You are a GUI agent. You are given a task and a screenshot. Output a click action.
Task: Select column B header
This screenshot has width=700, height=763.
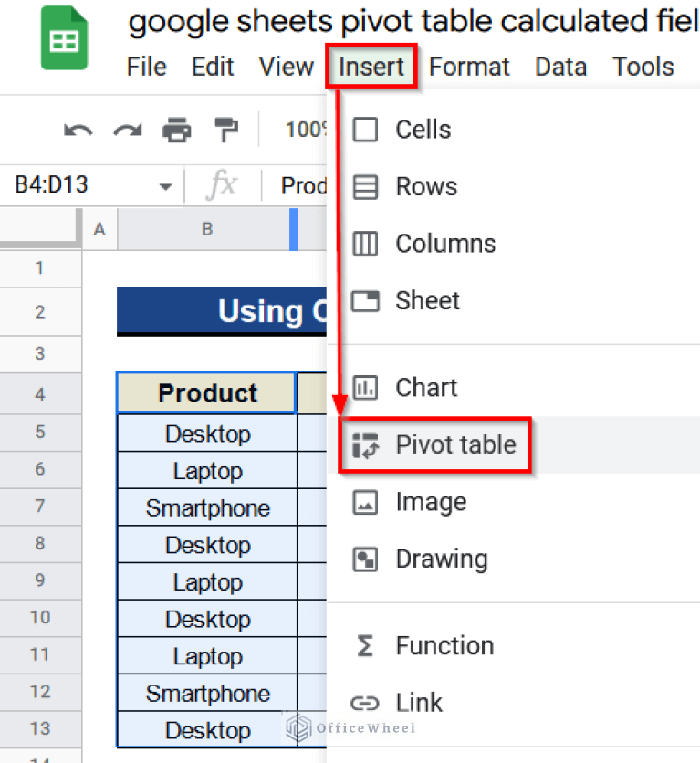tap(207, 229)
